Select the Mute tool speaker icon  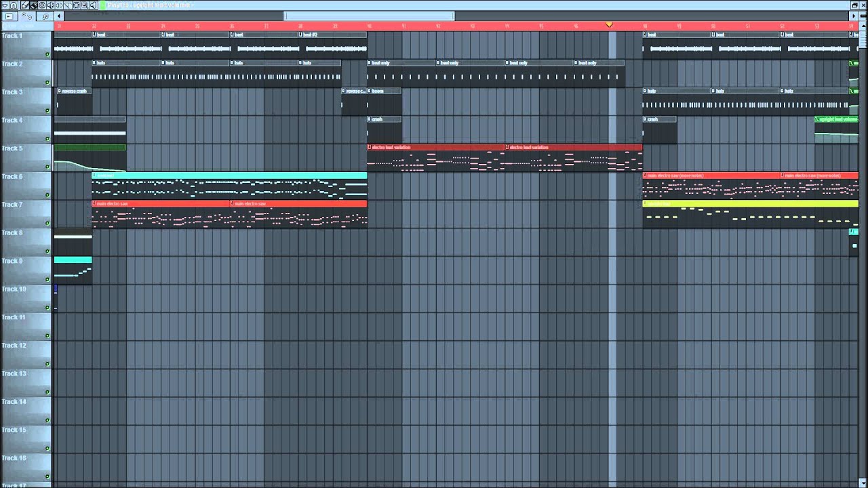[x=51, y=5]
